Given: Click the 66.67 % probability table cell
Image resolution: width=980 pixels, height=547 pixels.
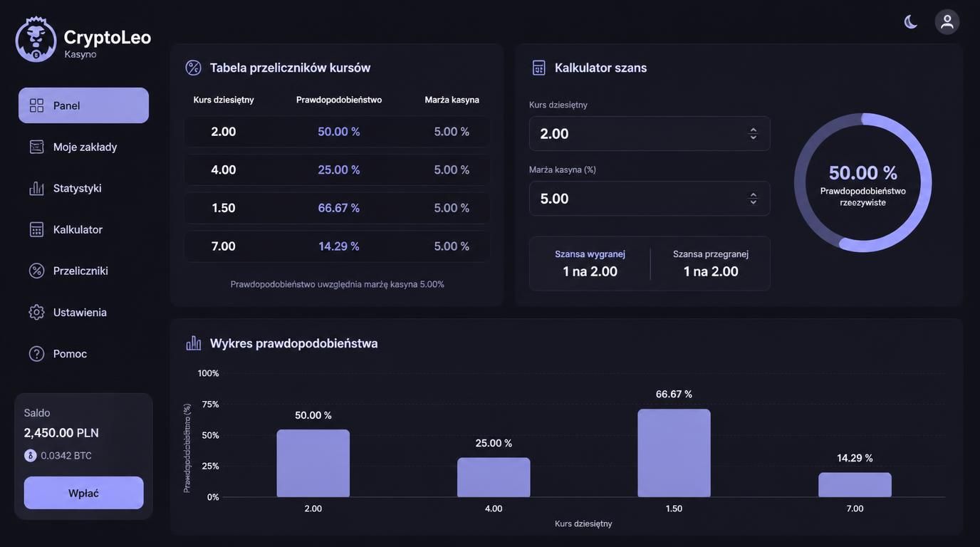Looking at the screenshot, I should point(339,208).
